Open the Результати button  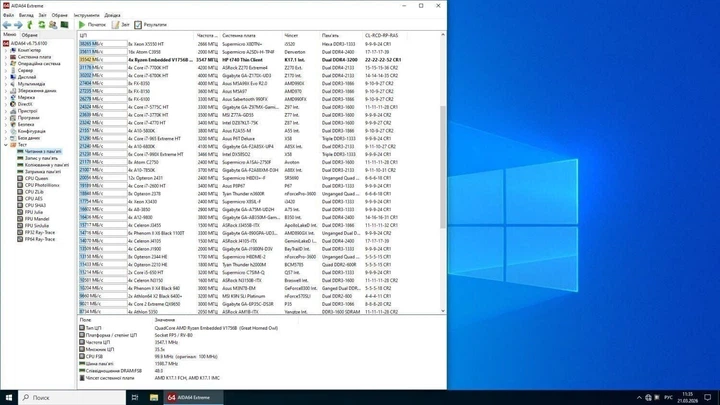tap(150, 25)
